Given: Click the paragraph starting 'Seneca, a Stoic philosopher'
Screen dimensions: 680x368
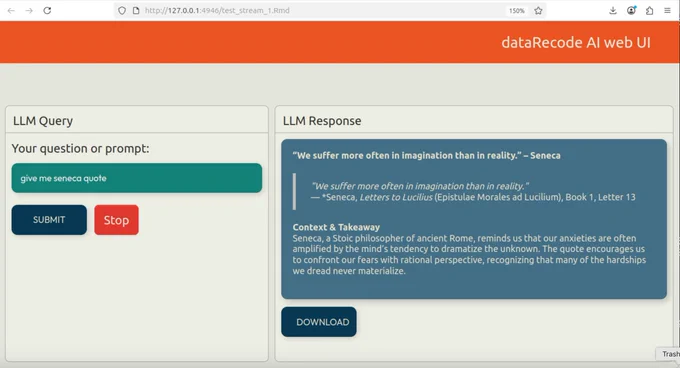Looking at the screenshot, I should 469,254.
